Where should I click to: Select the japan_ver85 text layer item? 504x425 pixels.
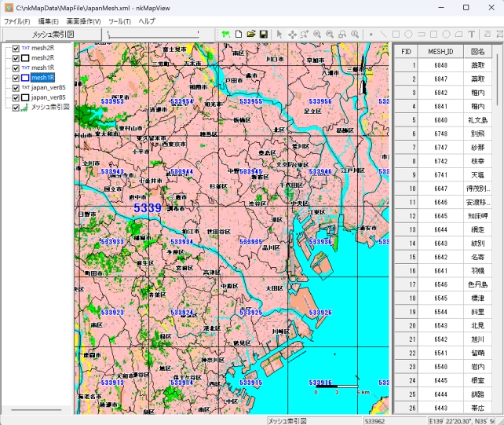click(x=48, y=88)
